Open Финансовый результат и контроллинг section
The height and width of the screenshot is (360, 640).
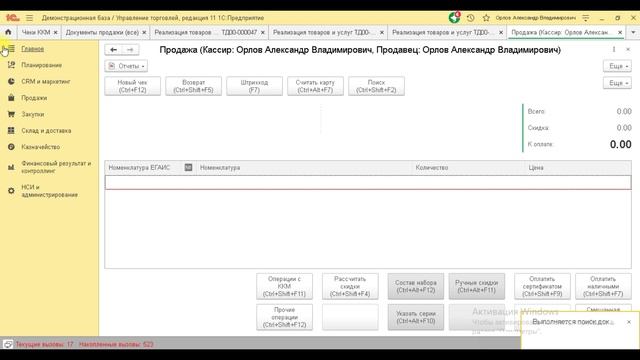(56, 167)
